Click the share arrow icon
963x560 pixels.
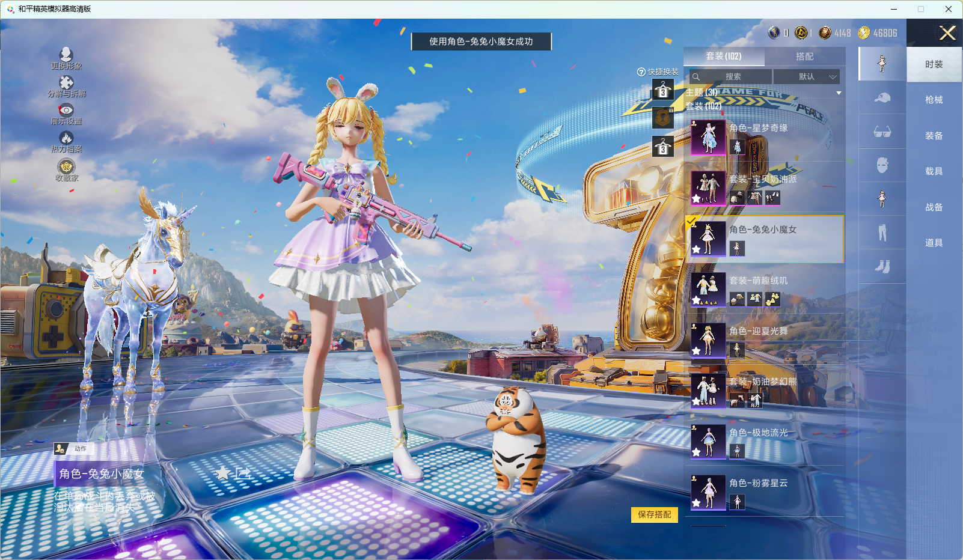click(x=243, y=473)
